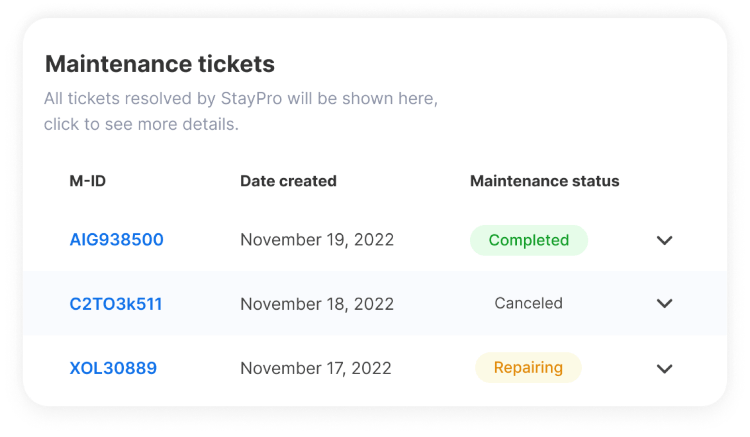
Task: Sort by Maintenance status column header
Action: point(545,181)
